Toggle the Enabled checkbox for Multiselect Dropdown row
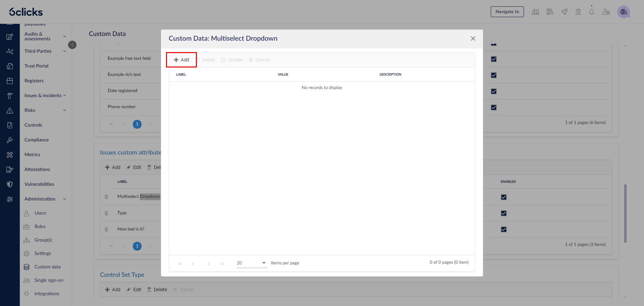Screen dimensions: 644x306 coord(504,197)
